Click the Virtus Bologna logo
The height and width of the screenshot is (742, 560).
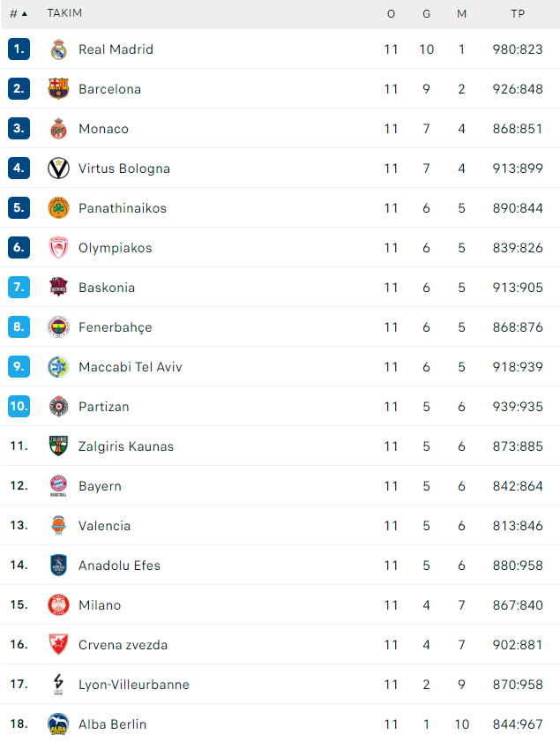coord(58,169)
